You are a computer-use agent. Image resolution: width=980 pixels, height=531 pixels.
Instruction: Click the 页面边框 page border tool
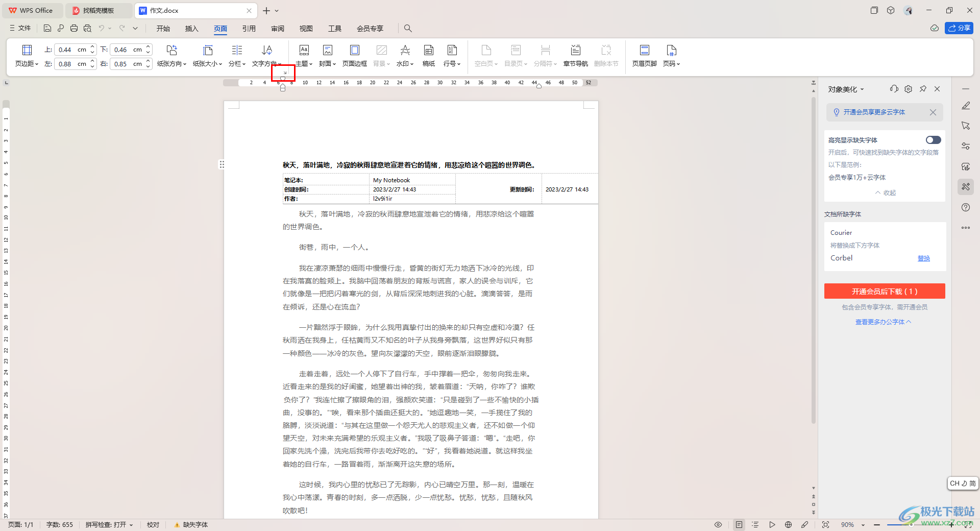click(x=354, y=56)
